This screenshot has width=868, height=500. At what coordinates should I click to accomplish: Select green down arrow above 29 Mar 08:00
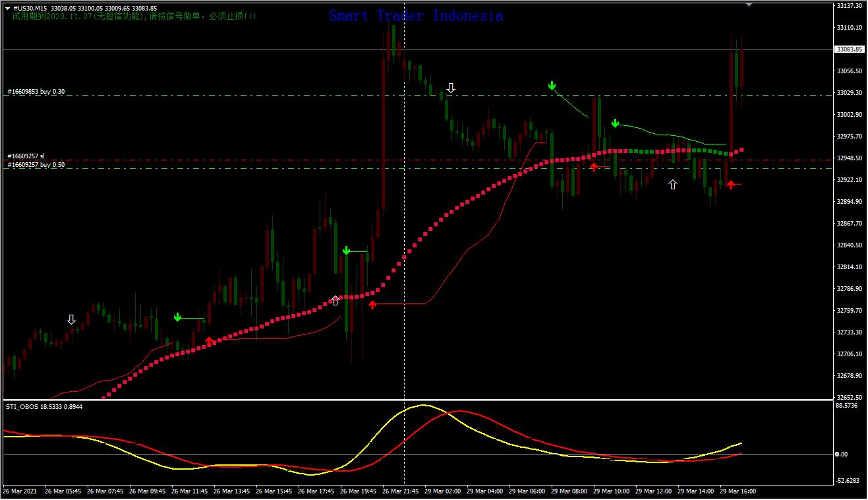point(552,86)
